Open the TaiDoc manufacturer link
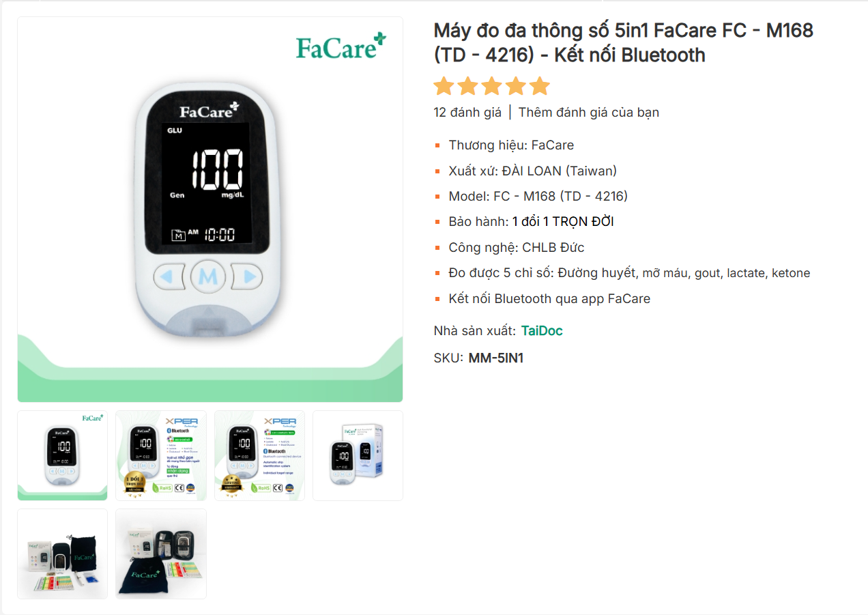This screenshot has height=615, width=868. [542, 331]
